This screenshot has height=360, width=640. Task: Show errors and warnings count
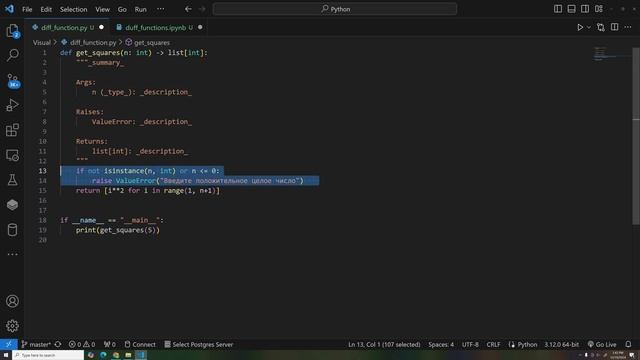82,344
